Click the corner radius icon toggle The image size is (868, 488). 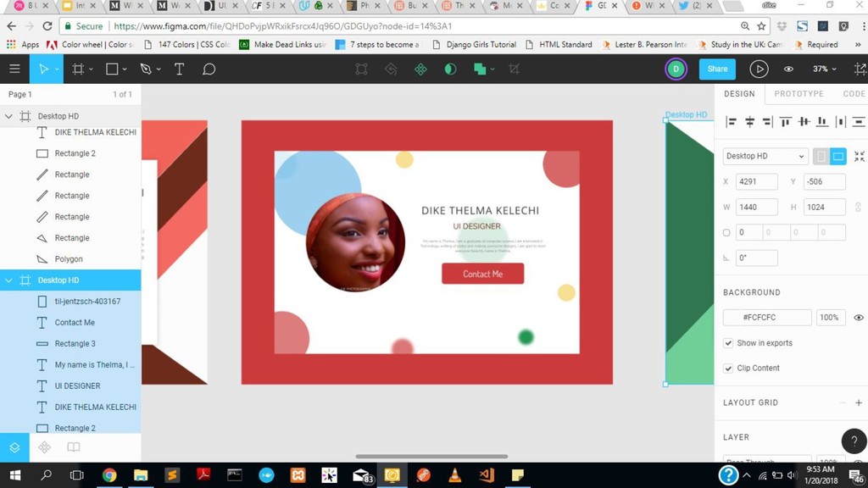[x=726, y=232]
